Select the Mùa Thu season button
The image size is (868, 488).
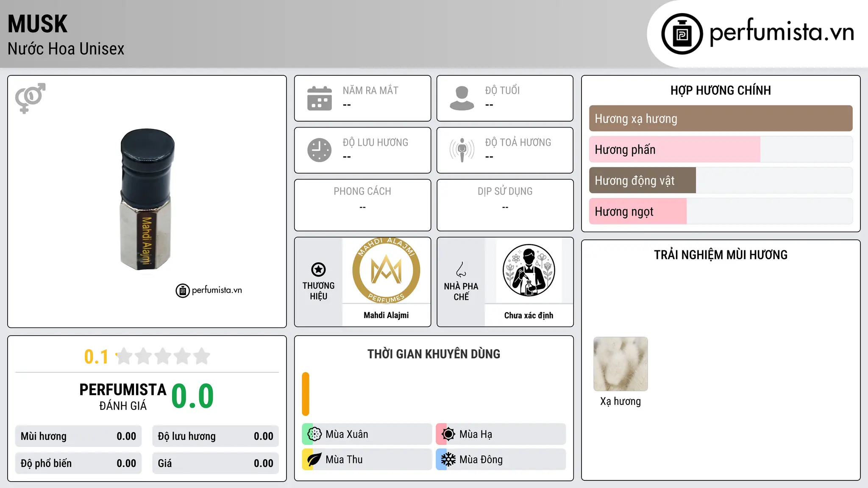[367, 460]
